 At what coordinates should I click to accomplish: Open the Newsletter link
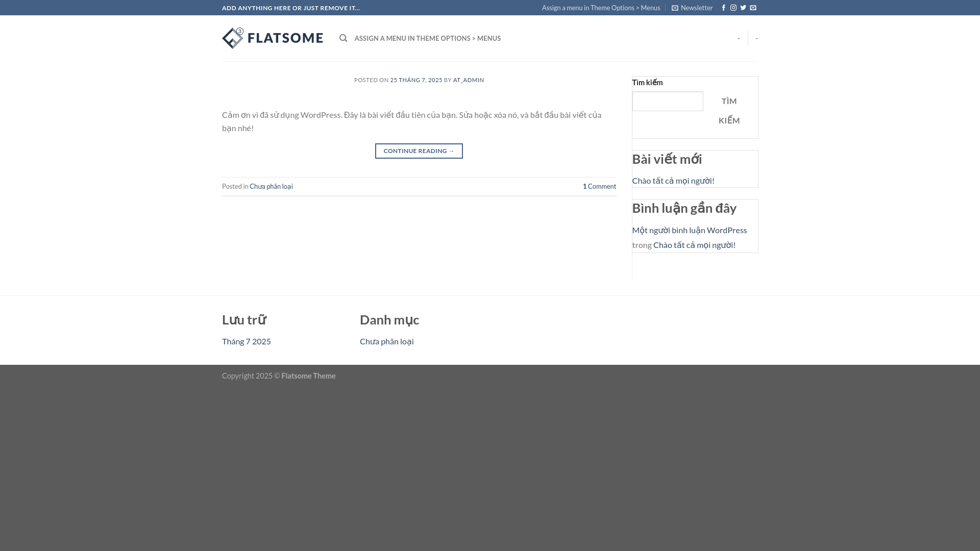(692, 8)
